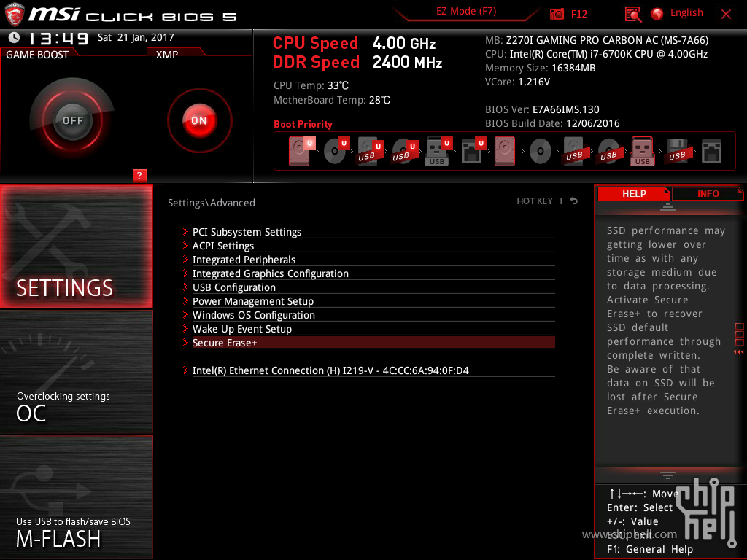Viewport: 747px width, 560px height.
Task: Switch to the INFO tab
Action: pyautogui.click(x=708, y=193)
